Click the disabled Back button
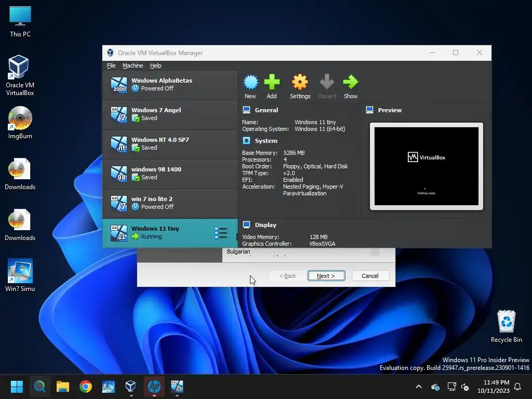 288,276
